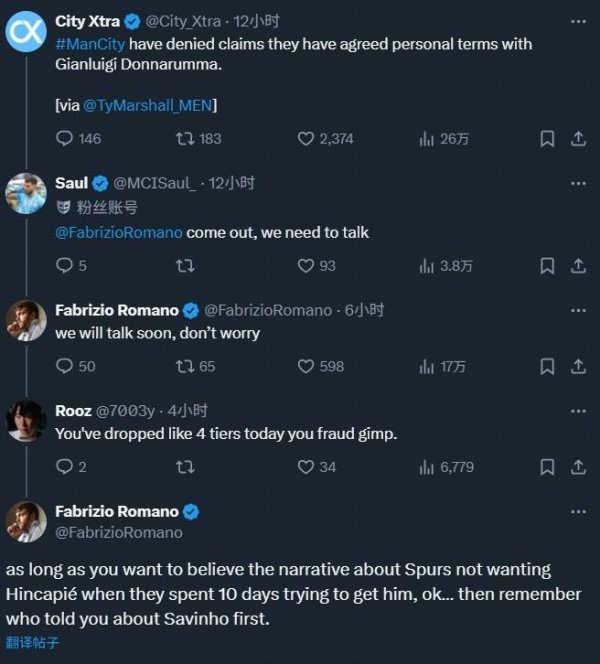Bookmark the City Xtra post

point(547,139)
